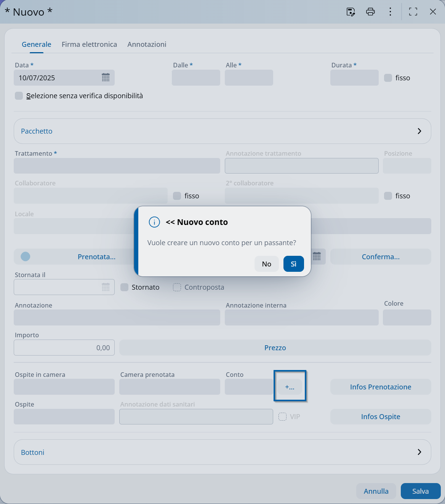
Task: Open the calendar picker for Data field
Action: click(106, 78)
